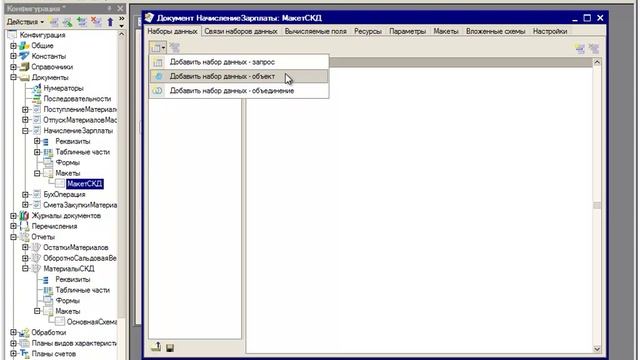Click the union data set icon in dropdown menu
The image size is (640, 360).
click(x=158, y=91)
